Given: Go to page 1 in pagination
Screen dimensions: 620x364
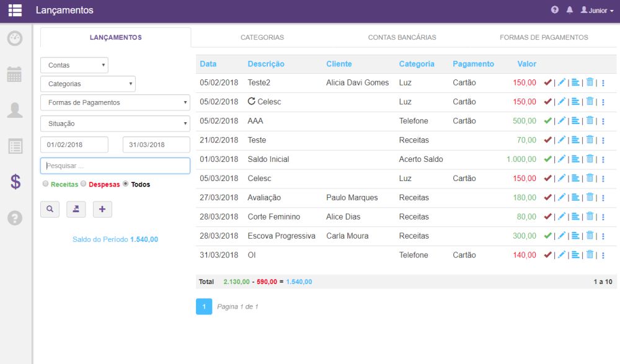Looking at the screenshot, I should point(204,306).
